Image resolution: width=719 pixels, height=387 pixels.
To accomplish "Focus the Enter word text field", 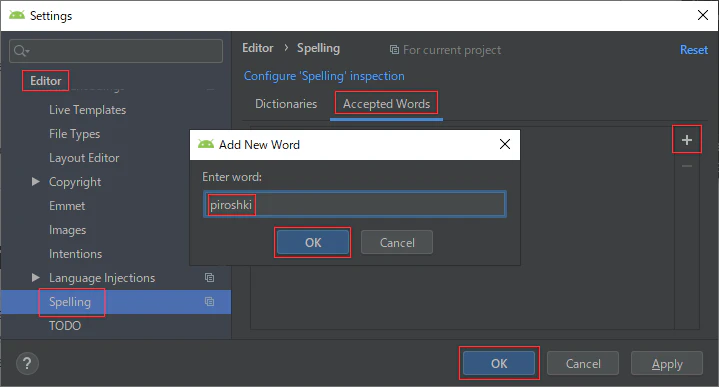I will (354, 205).
